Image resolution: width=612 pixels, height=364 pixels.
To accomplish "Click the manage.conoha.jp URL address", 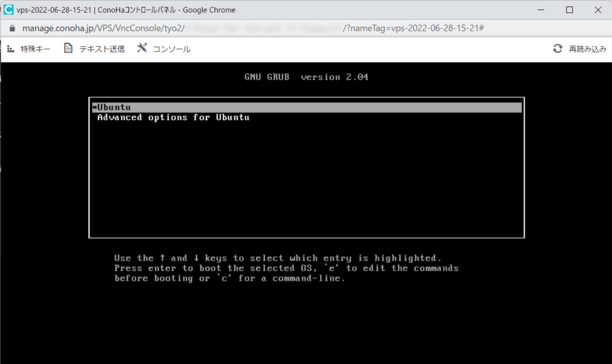I will pyautogui.click(x=102, y=29).
